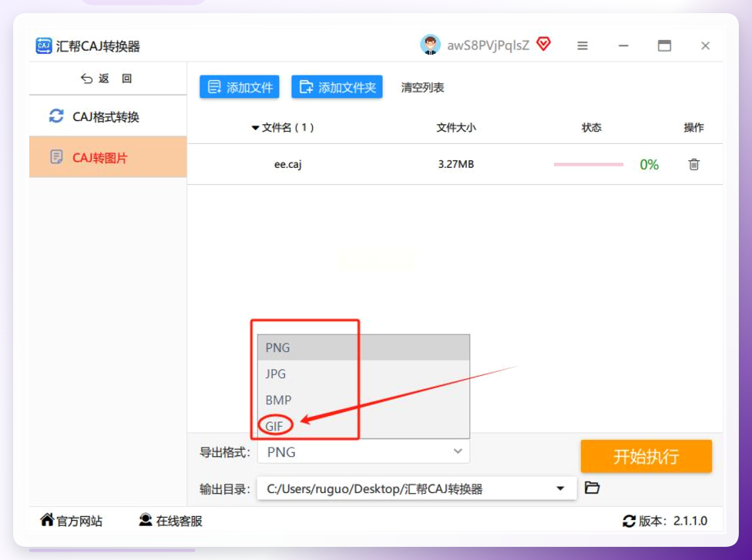Click the 状态 column header
Image resolution: width=752 pixels, height=560 pixels.
591,128
